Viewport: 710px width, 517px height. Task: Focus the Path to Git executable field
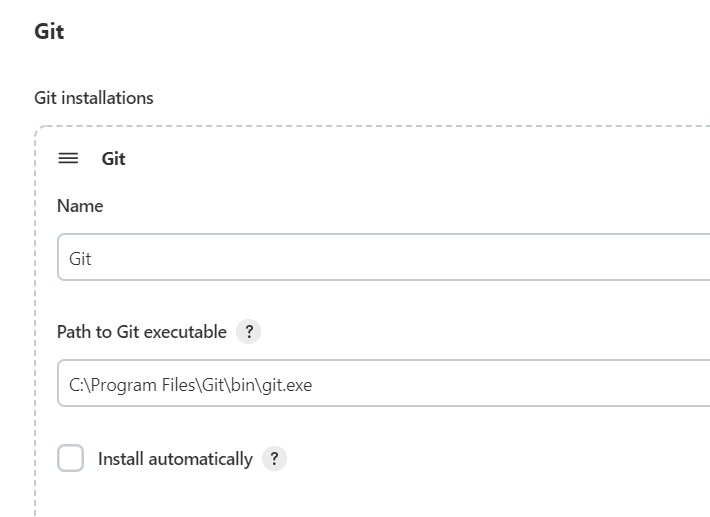[x=380, y=384]
